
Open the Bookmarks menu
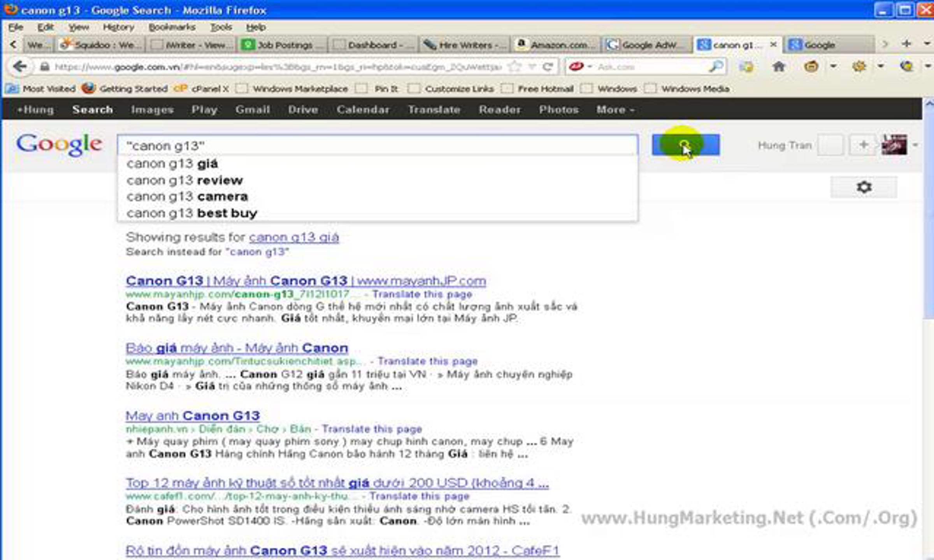pyautogui.click(x=172, y=27)
